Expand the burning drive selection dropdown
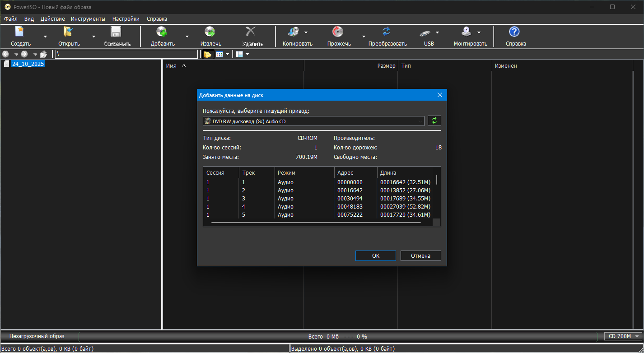This screenshot has width=644, height=353. coord(420,121)
